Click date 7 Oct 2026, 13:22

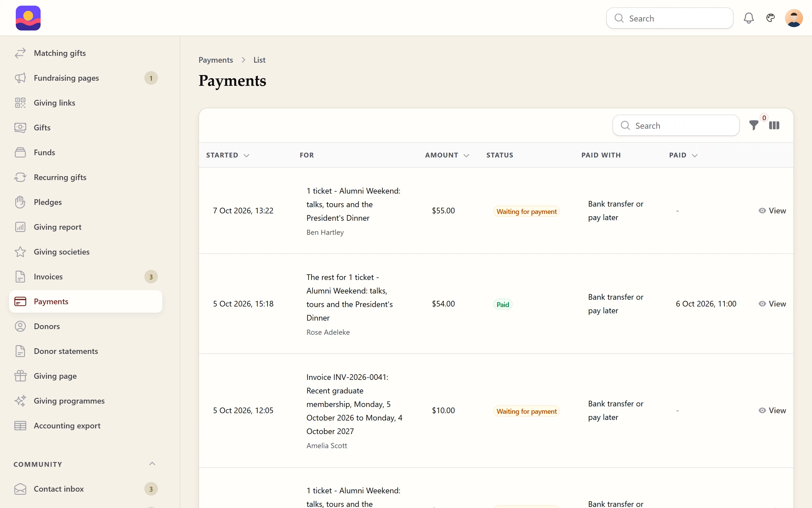243,211
